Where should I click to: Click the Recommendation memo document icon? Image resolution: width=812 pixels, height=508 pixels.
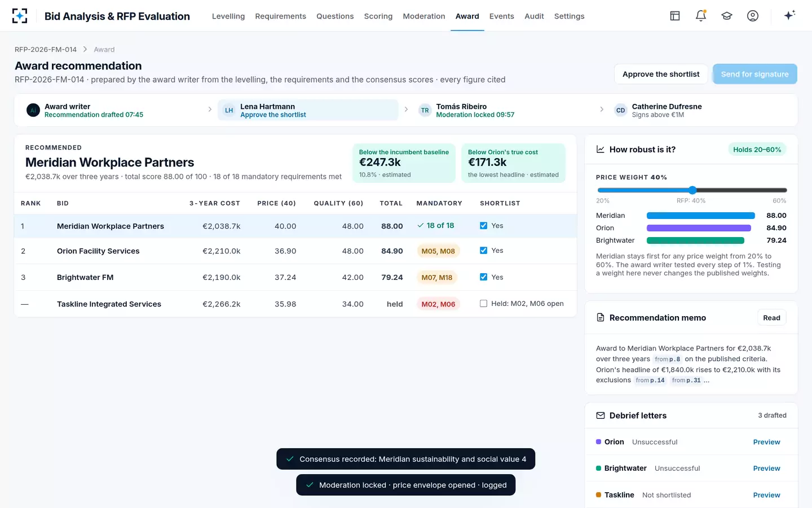[x=601, y=318]
